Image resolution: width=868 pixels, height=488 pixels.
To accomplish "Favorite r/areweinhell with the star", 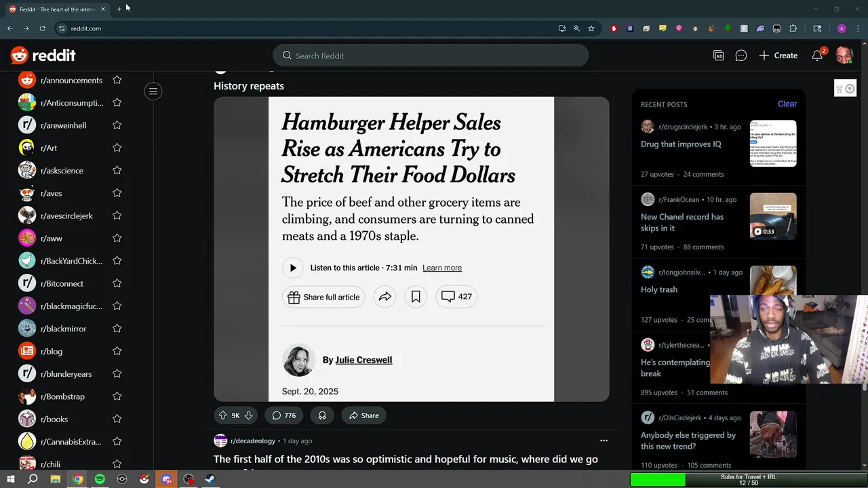I will 117,125.
